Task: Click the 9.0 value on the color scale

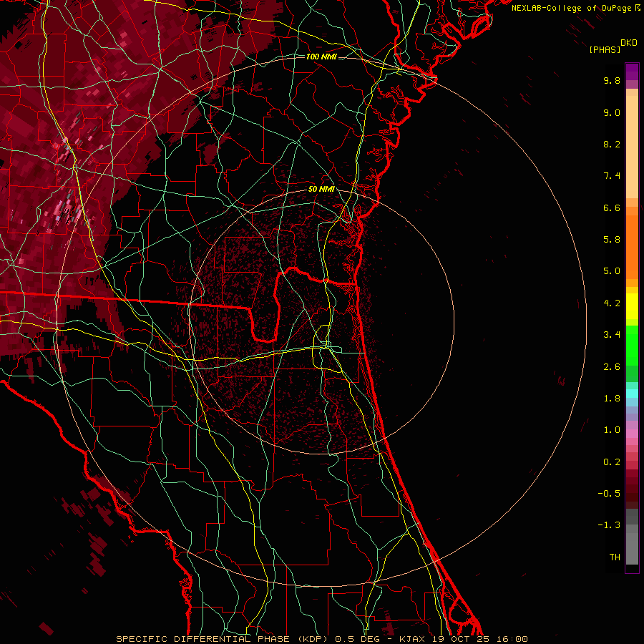Action: coord(612,112)
